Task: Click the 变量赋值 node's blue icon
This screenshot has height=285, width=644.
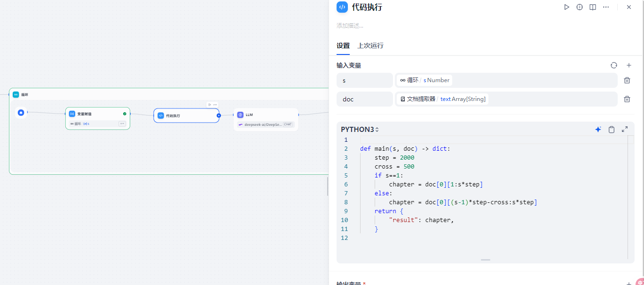Action: tap(72, 114)
